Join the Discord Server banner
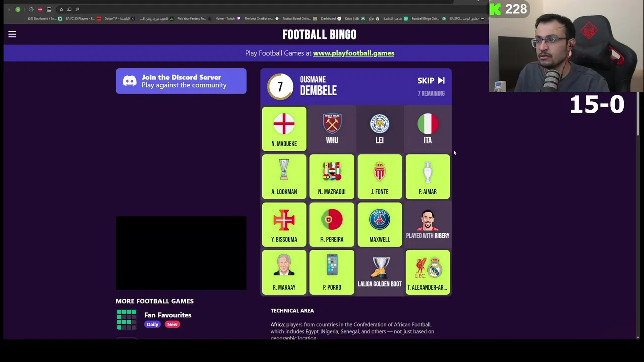 (x=181, y=81)
